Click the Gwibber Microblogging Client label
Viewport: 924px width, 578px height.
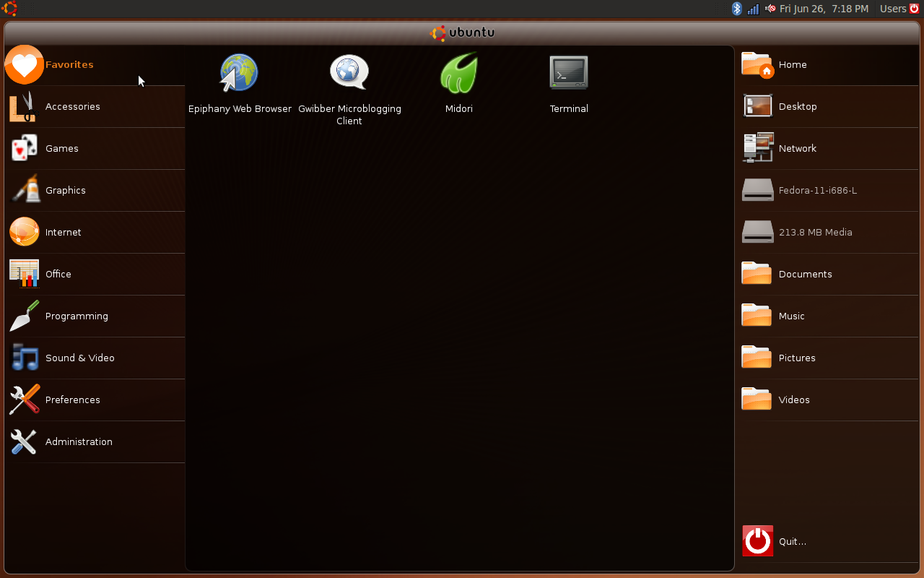349,115
